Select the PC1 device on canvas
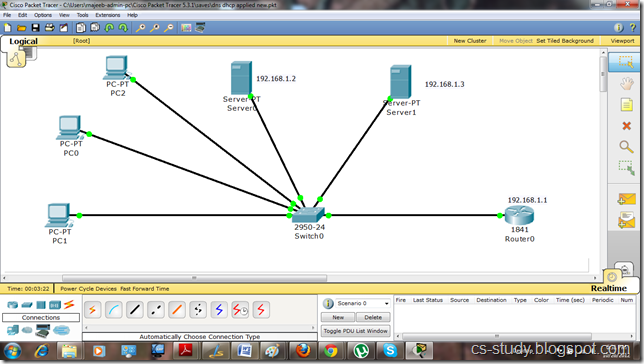644x364 pixels. pos(59,215)
